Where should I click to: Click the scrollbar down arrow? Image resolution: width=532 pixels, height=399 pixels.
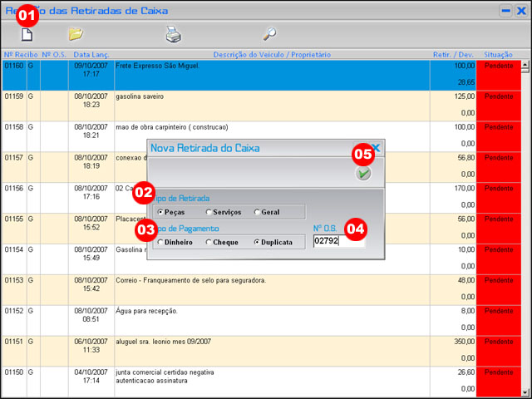click(x=525, y=392)
